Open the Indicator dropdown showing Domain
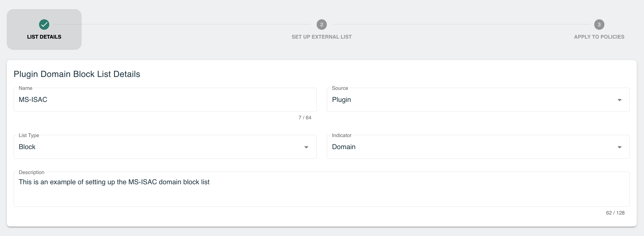 [478, 147]
